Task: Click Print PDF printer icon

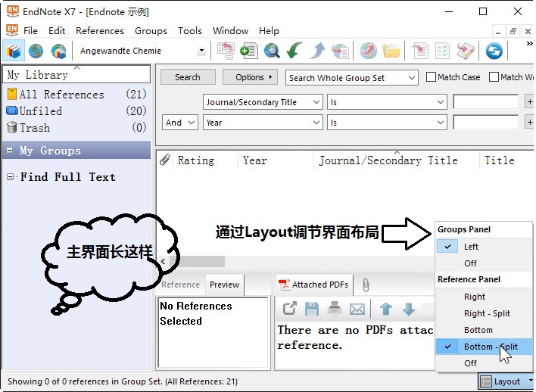Action: pyautogui.click(x=335, y=309)
